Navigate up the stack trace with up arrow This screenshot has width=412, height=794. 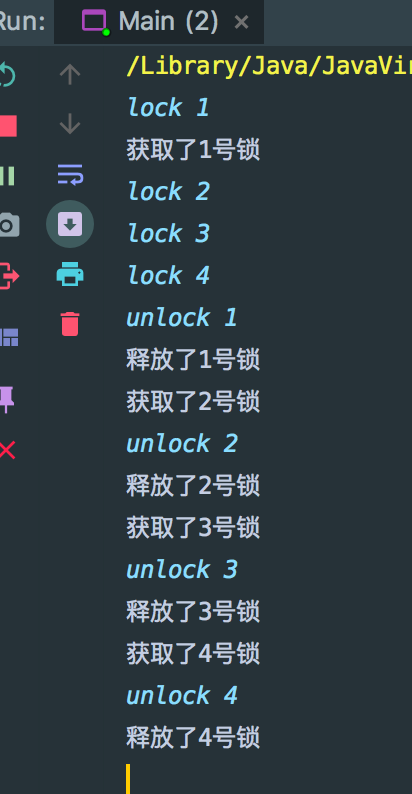(x=70, y=74)
